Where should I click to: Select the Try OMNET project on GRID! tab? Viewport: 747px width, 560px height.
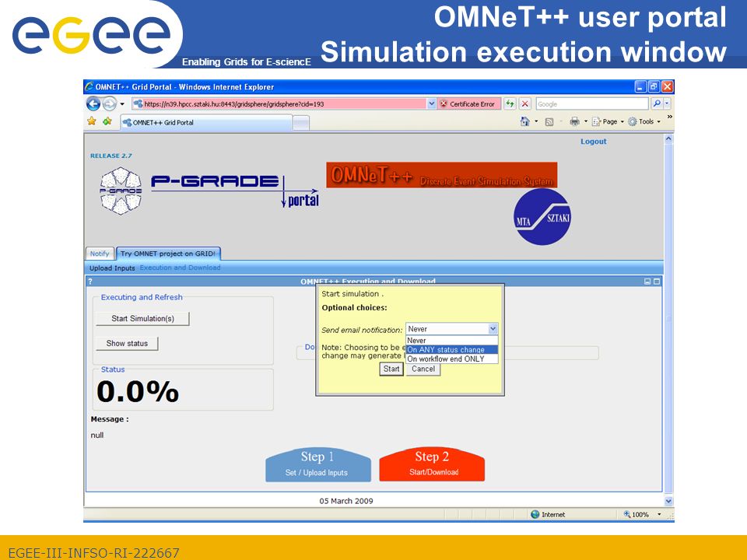(168, 254)
